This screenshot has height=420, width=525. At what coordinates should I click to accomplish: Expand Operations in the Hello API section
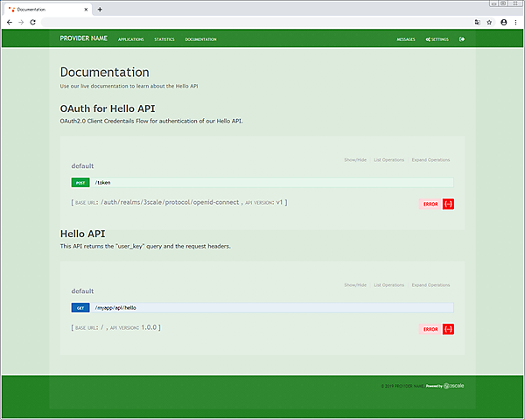(430, 285)
